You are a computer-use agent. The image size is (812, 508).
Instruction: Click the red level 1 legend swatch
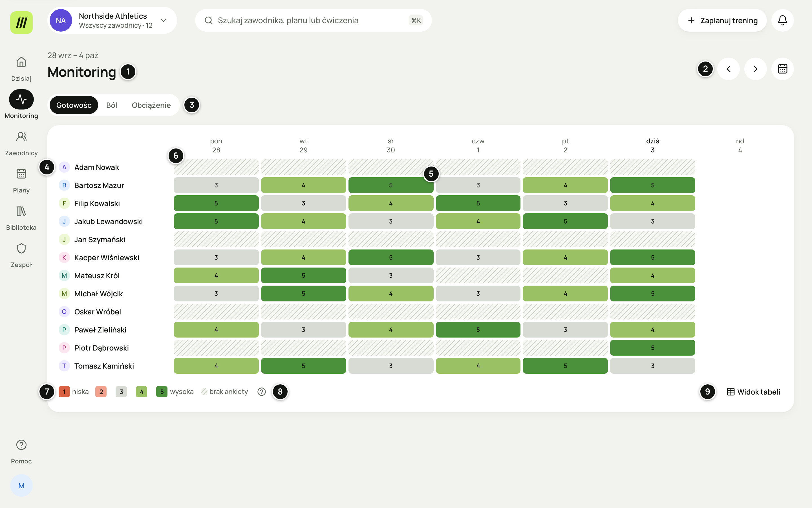pyautogui.click(x=64, y=392)
